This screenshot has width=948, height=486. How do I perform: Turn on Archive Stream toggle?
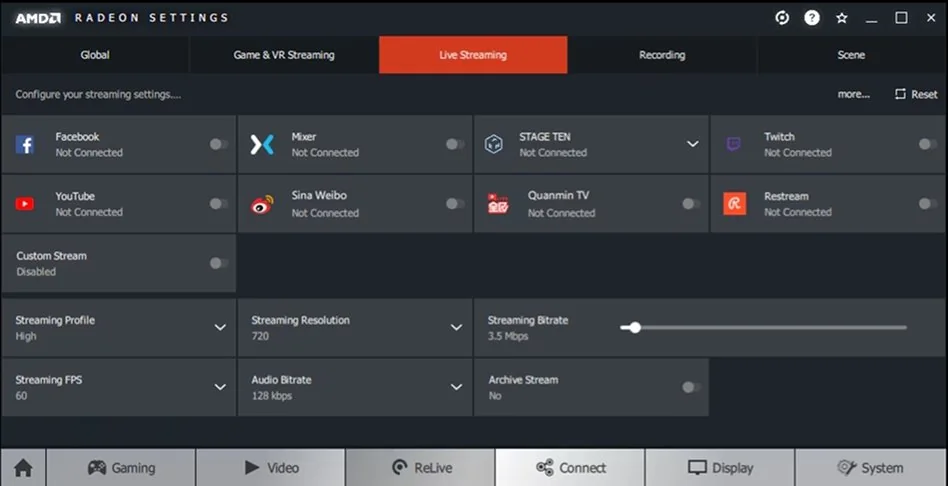[690, 387]
